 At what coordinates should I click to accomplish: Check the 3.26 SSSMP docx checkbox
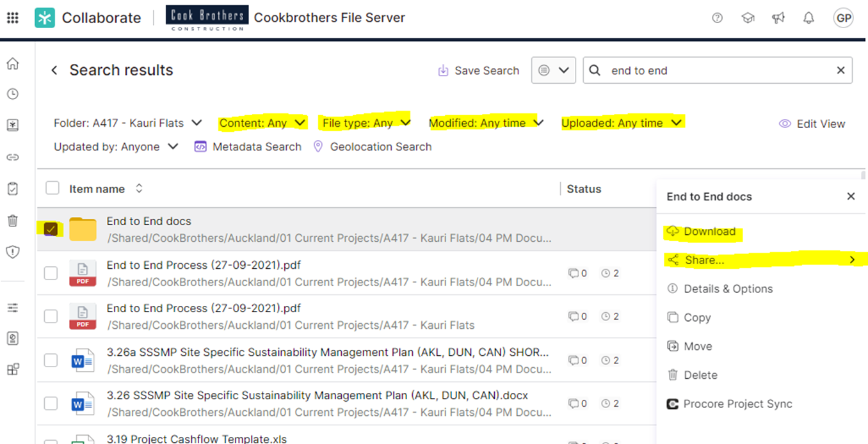click(51, 404)
